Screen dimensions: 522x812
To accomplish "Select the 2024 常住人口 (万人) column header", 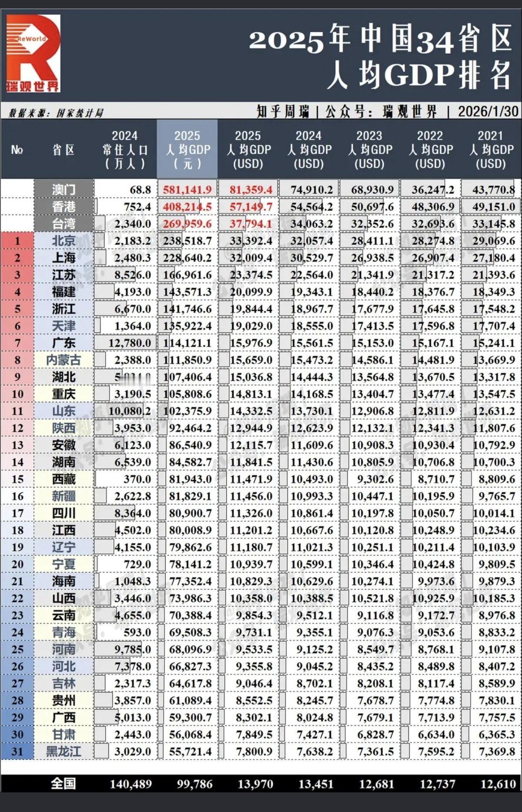I will coord(125,150).
